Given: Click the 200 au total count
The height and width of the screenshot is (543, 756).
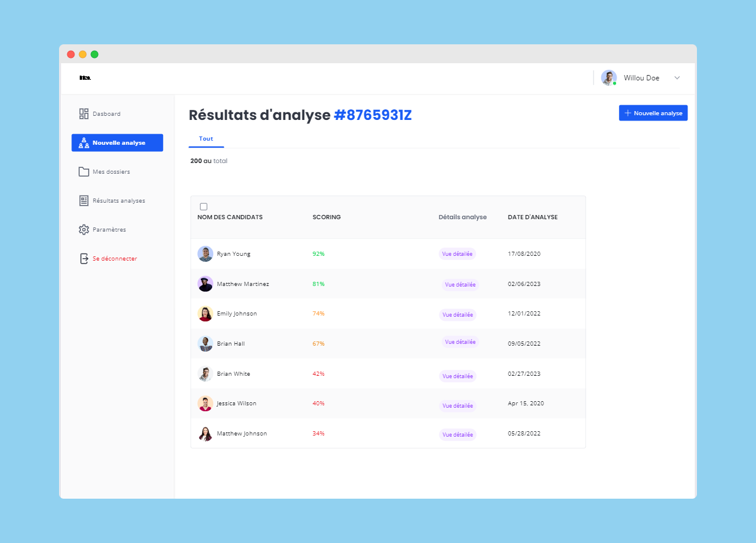Looking at the screenshot, I should (208, 161).
